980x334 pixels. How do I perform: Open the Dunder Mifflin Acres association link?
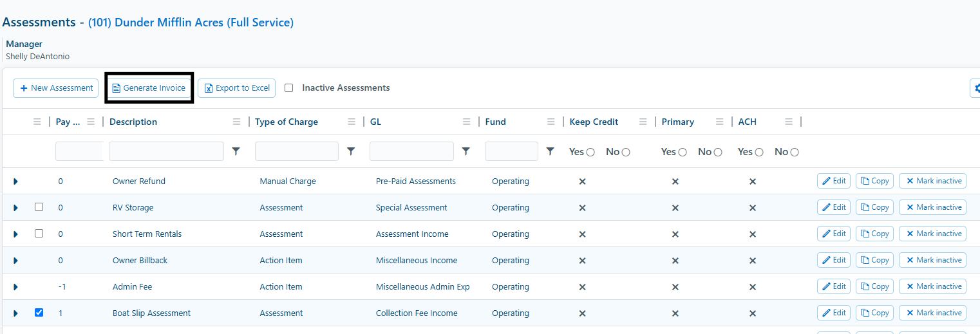click(x=191, y=23)
